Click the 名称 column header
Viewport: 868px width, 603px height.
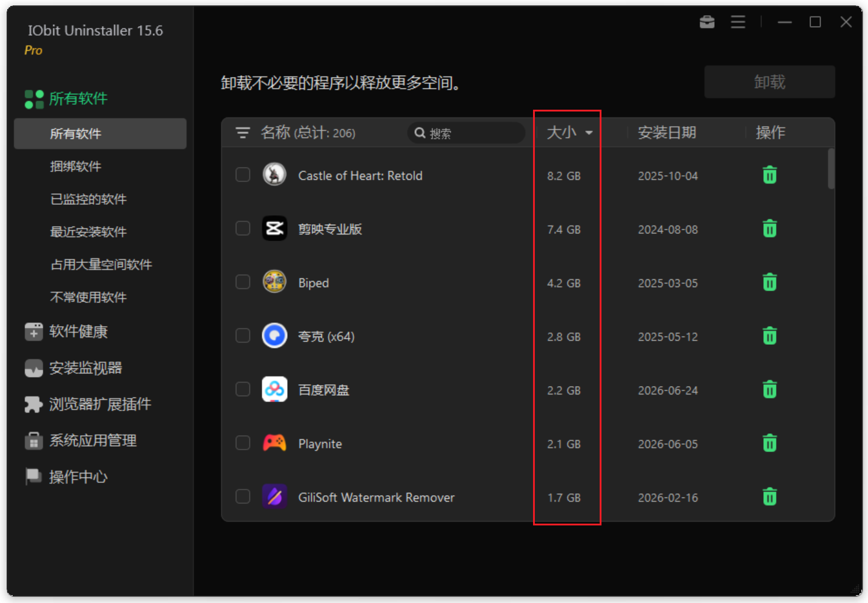click(276, 132)
